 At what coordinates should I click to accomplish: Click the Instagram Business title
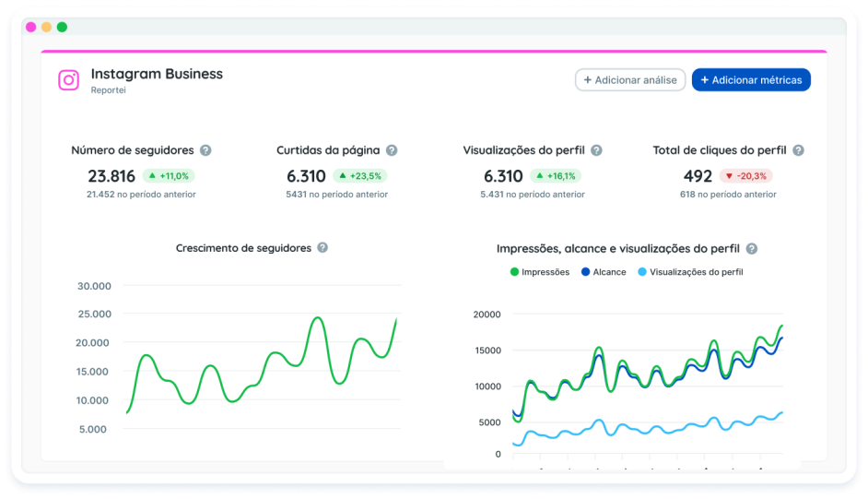pos(157,74)
